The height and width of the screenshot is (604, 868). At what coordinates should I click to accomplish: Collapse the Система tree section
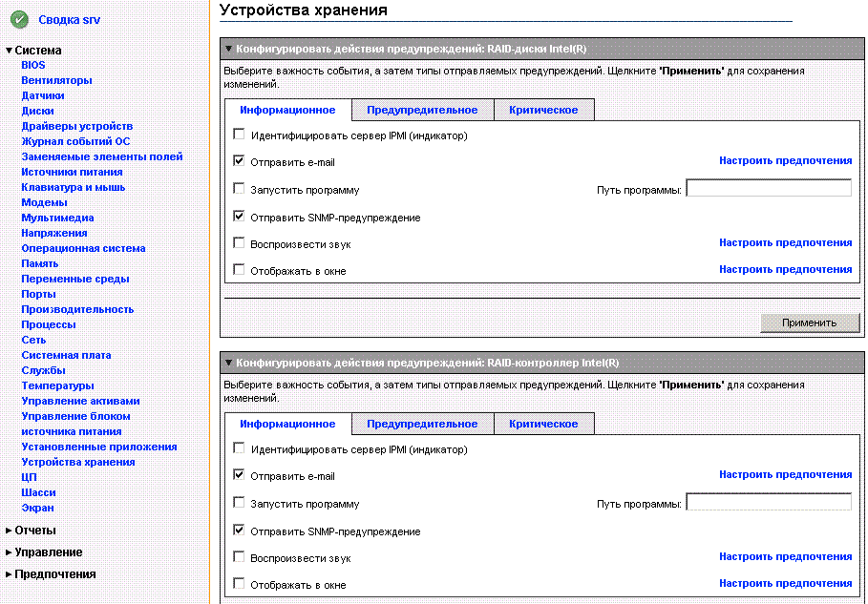pyautogui.click(x=10, y=51)
